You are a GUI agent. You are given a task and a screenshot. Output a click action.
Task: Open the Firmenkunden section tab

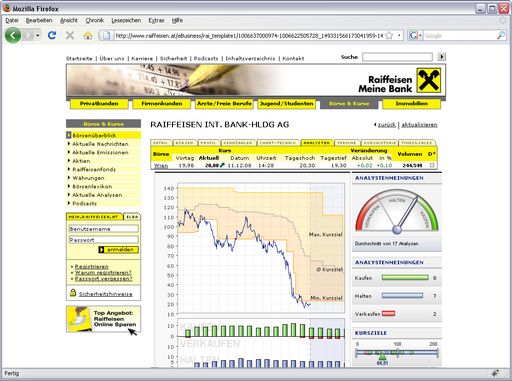tap(162, 104)
